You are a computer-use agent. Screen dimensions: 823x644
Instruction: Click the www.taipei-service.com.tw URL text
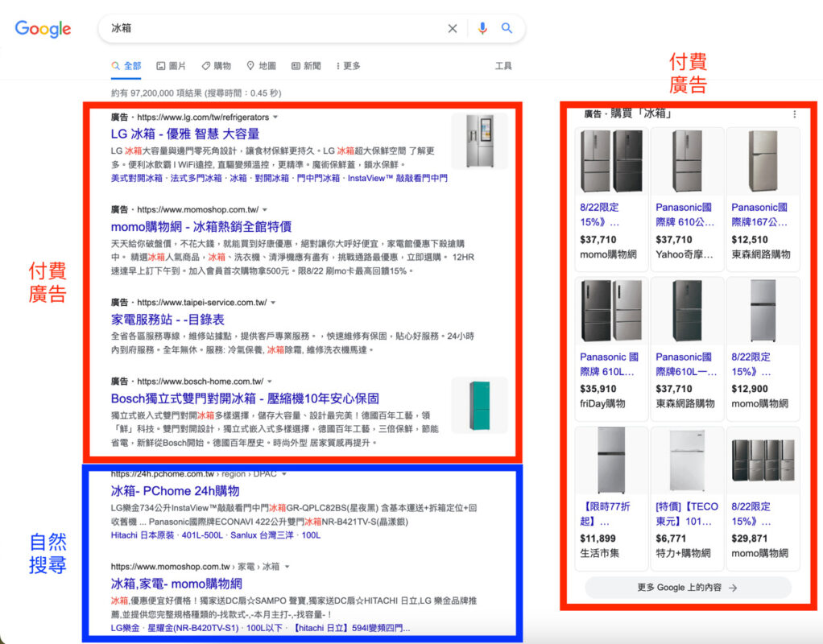click(x=202, y=303)
